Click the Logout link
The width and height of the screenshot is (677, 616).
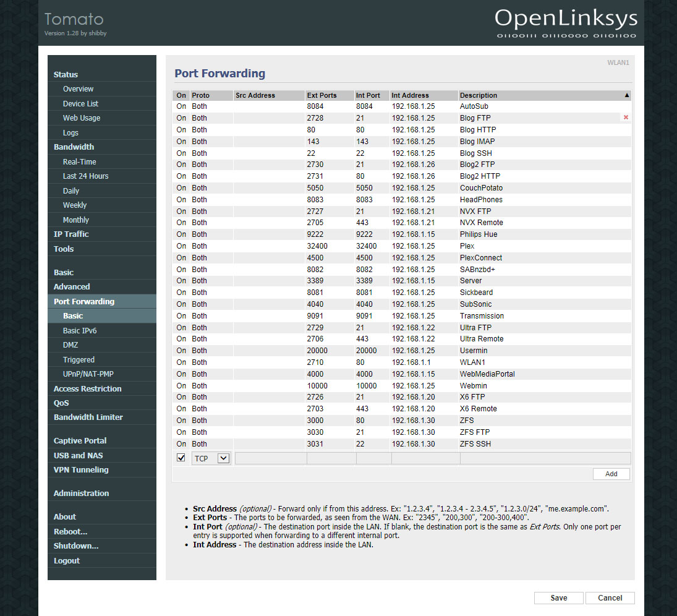67,561
